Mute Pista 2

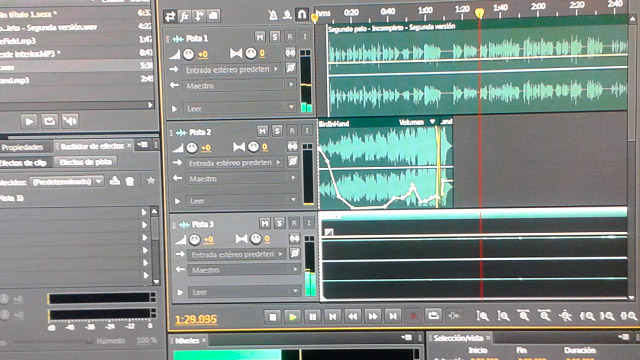click(262, 131)
